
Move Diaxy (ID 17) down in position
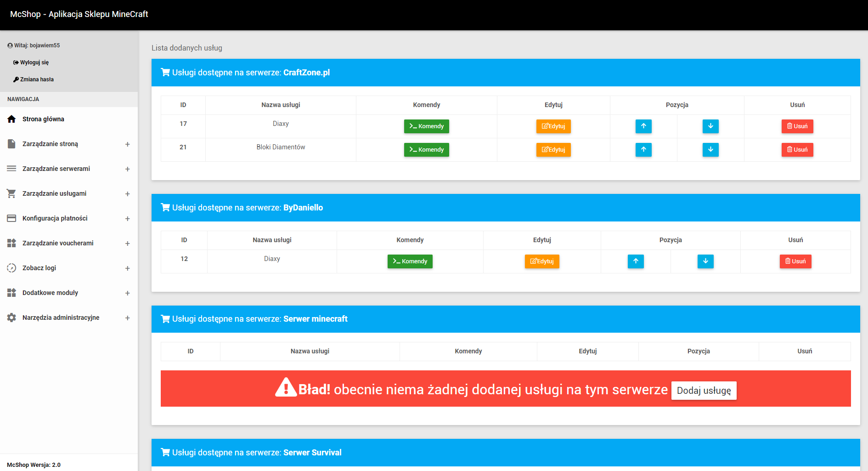pos(710,126)
